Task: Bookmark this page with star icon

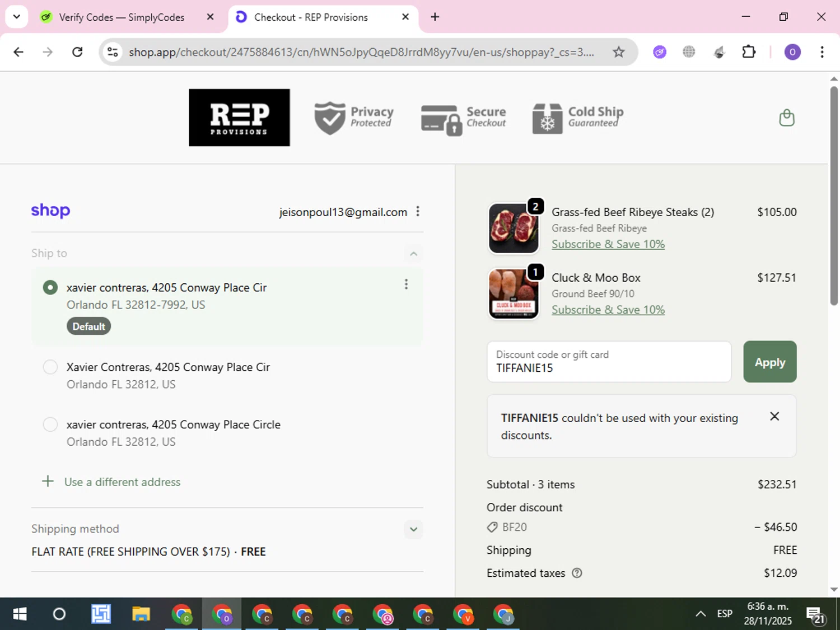Action: (x=618, y=52)
